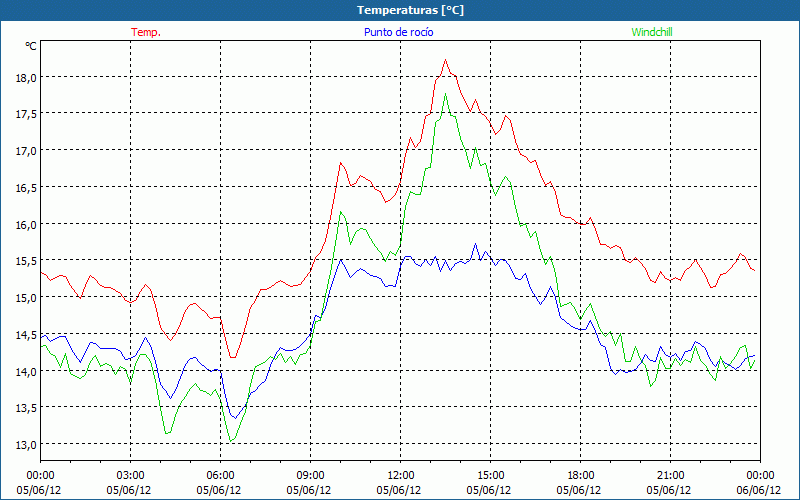Click the red temperature peak above 18,0
Image resolution: width=800 pixels, height=500 pixels.
click(x=445, y=60)
